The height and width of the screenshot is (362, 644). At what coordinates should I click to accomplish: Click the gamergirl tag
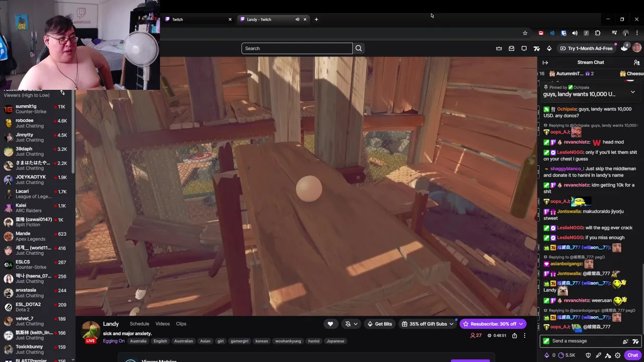239,341
